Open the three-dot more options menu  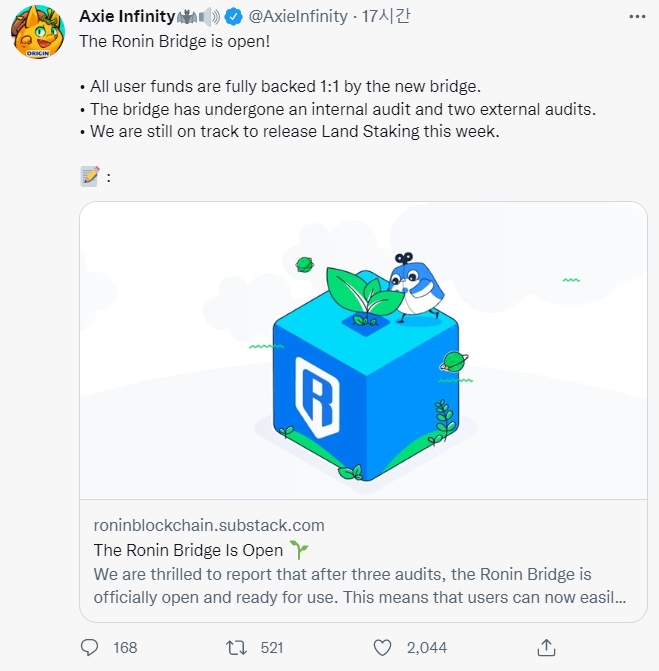tap(637, 17)
